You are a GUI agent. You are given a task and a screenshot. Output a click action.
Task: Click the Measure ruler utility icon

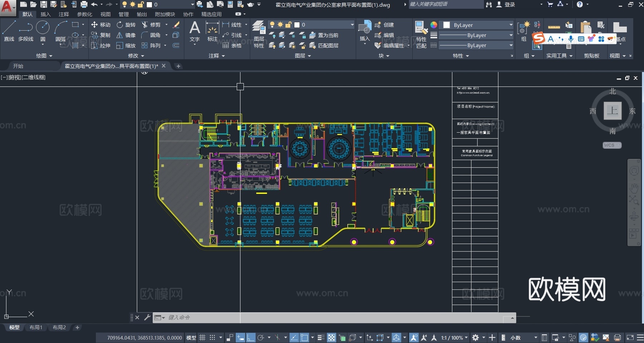(554, 26)
